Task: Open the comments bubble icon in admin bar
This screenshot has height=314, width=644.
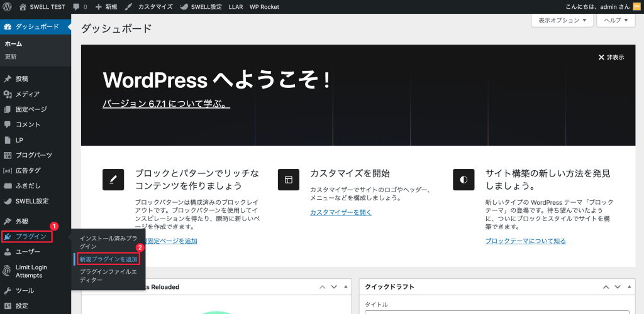Action: pyautogui.click(x=76, y=7)
